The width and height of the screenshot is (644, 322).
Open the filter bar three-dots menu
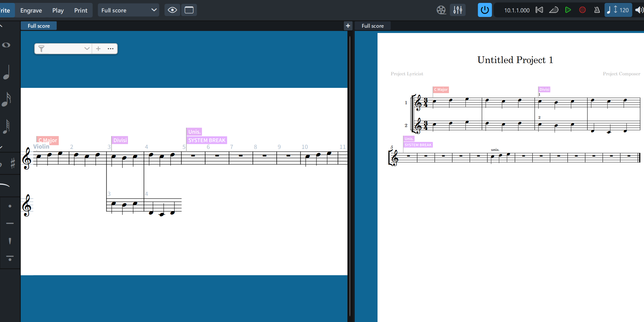pos(110,49)
